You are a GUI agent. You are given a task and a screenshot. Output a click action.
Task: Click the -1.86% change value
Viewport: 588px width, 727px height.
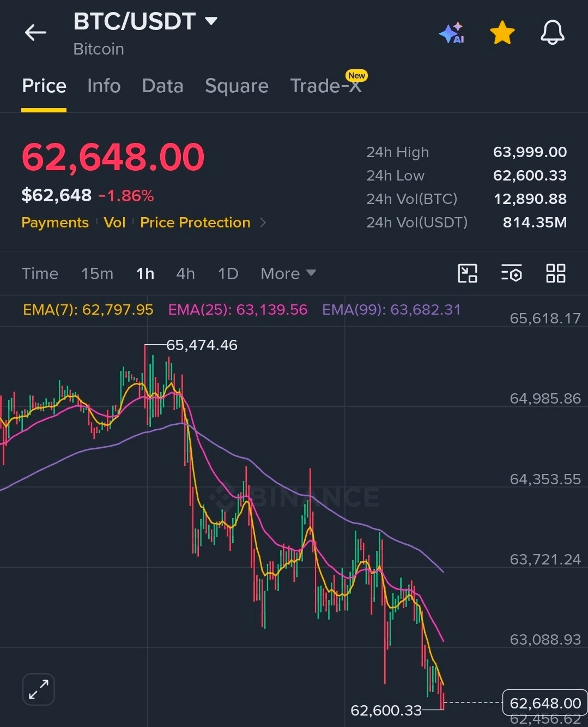click(126, 196)
